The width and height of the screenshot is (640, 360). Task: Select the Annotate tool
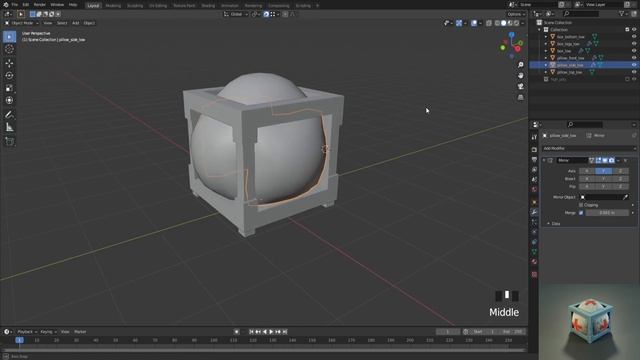(9, 115)
